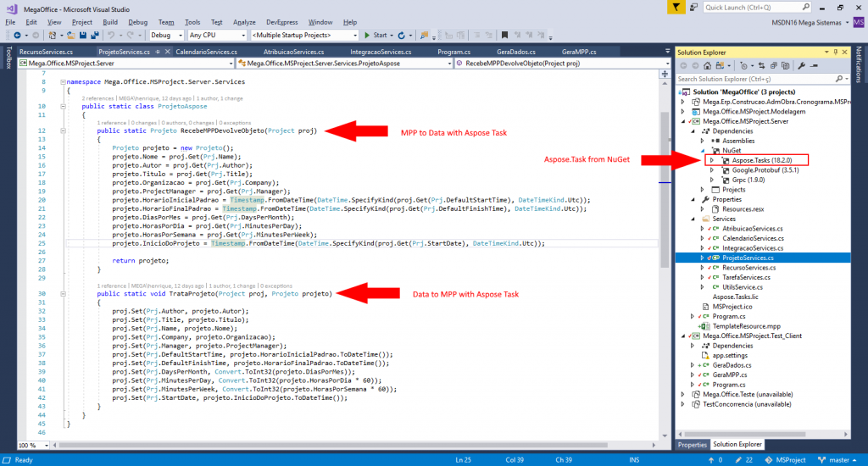Toggle auto-hide pin on Solution Explorer
Image resolution: width=868 pixels, height=466 pixels.
coord(835,52)
